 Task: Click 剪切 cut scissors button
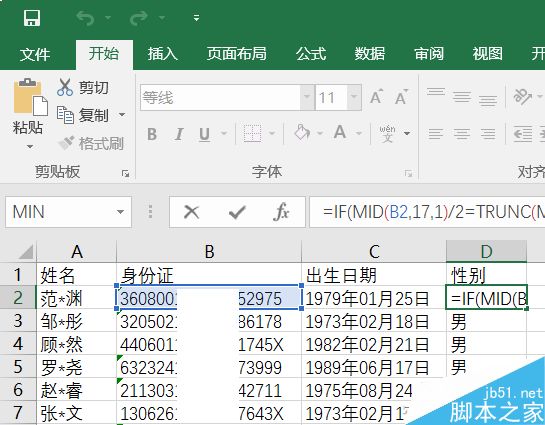click(x=83, y=87)
